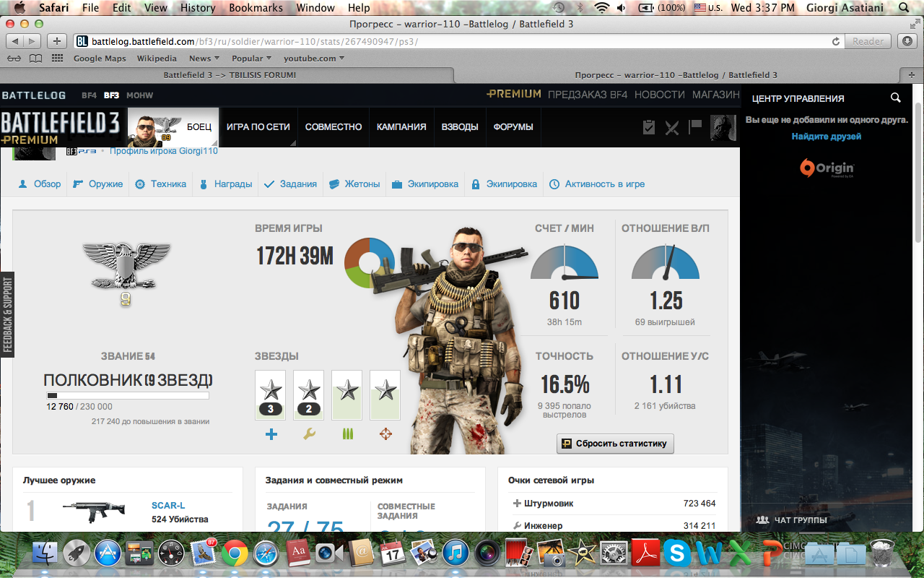Image resolution: width=924 pixels, height=578 pixels.
Task: Select the Assault class plus icon
Action: pos(271,434)
